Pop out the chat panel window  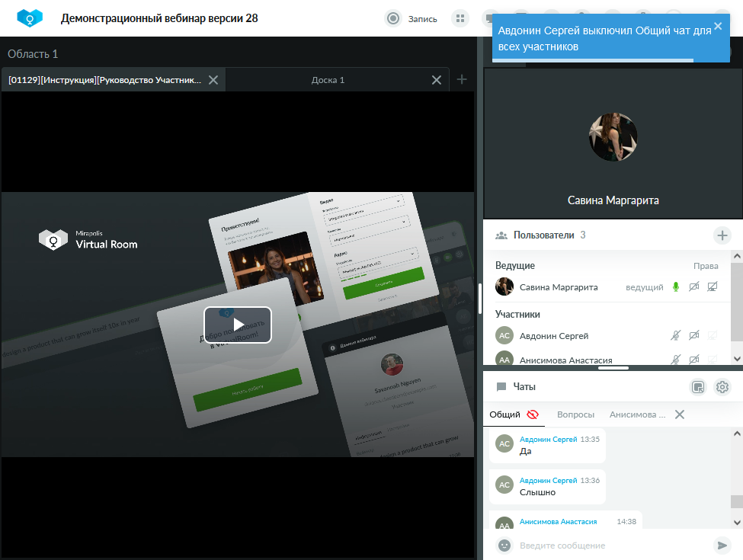697,387
